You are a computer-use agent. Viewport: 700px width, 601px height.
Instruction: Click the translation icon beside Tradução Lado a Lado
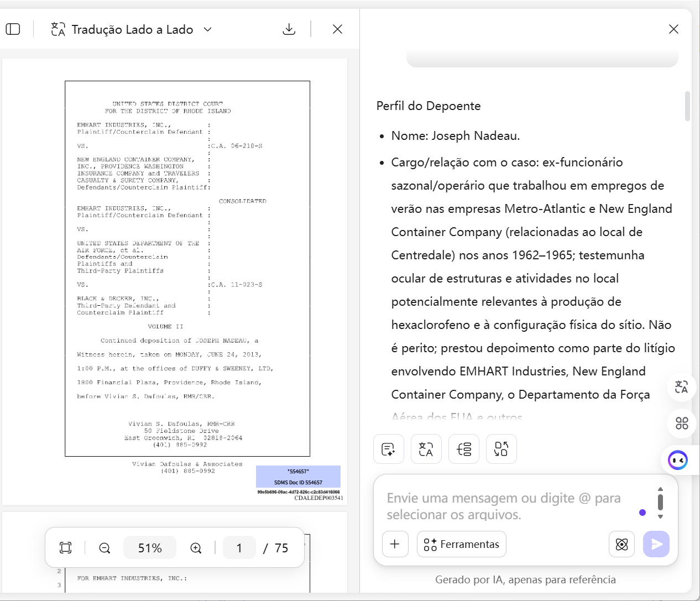pyautogui.click(x=58, y=29)
